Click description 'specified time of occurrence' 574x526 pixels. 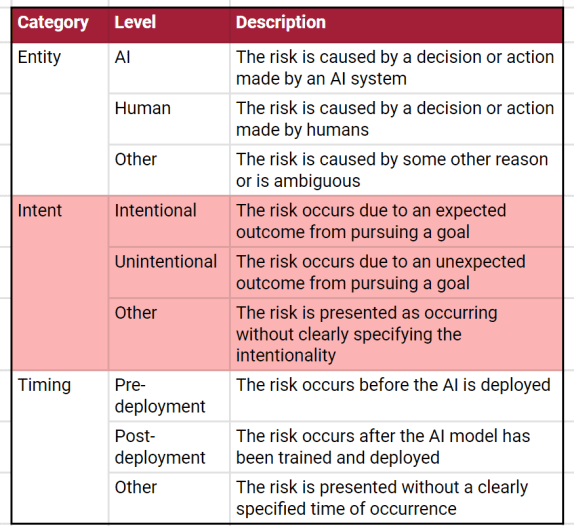pos(396,498)
